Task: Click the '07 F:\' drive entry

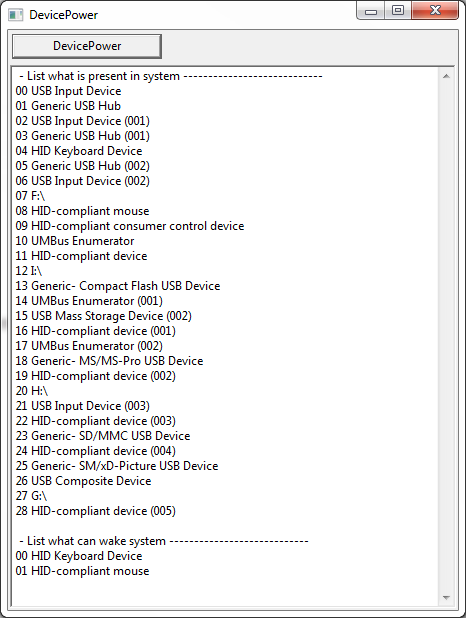Action: point(30,196)
